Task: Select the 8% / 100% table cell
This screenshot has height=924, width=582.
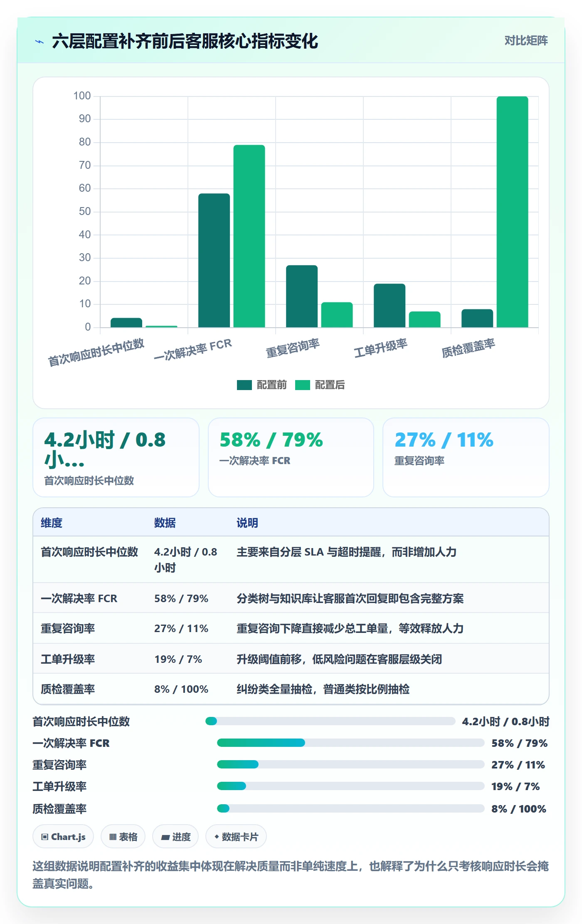Action: [x=181, y=689]
